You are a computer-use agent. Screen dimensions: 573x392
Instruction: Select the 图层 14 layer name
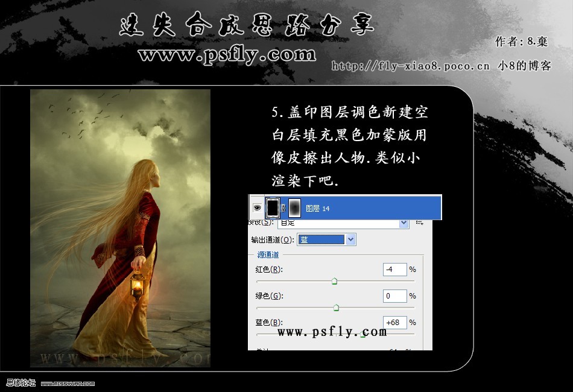[317, 208]
